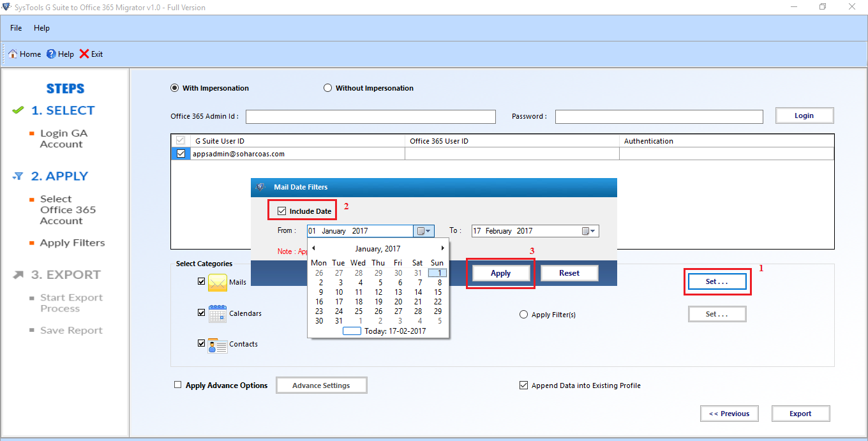Open Advance Settings
Screen dimensions: 868x441
pyautogui.click(x=321, y=385)
